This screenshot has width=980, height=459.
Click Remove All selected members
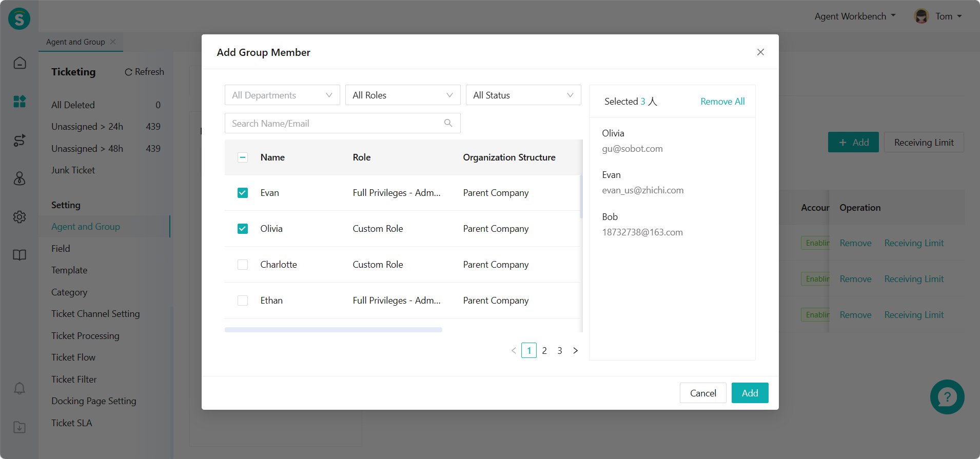[x=722, y=101]
